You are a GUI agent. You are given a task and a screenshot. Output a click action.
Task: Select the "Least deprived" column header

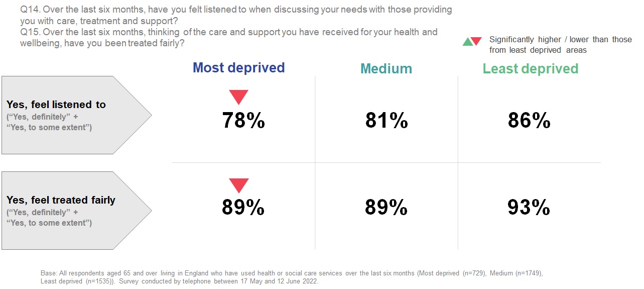pyautogui.click(x=530, y=69)
